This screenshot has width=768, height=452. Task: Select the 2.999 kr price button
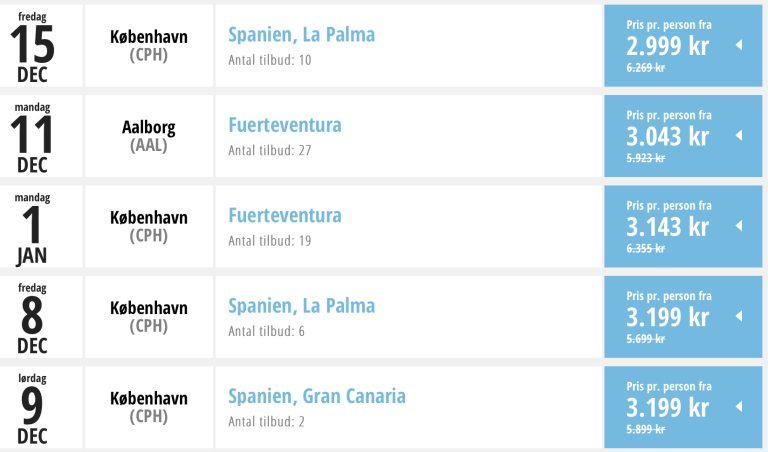[668, 46]
